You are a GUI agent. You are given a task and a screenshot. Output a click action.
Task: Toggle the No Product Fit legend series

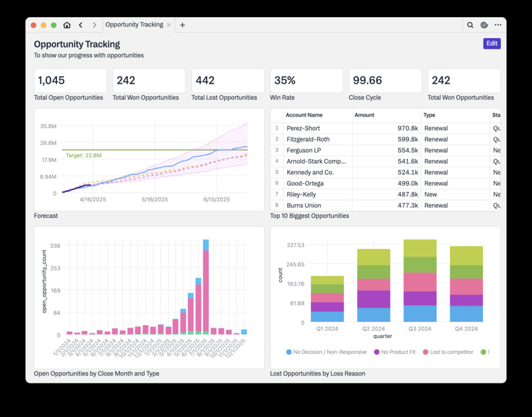coord(394,352)
